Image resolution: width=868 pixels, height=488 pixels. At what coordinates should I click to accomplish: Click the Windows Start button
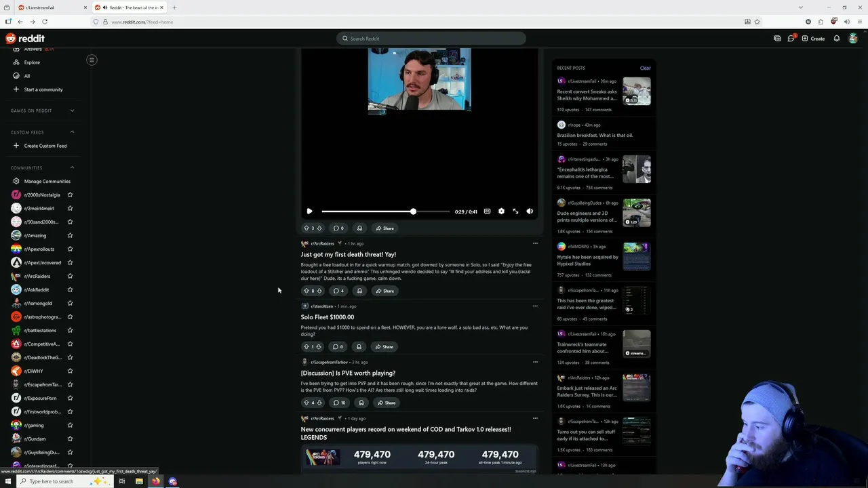click(x=8, y=481)
